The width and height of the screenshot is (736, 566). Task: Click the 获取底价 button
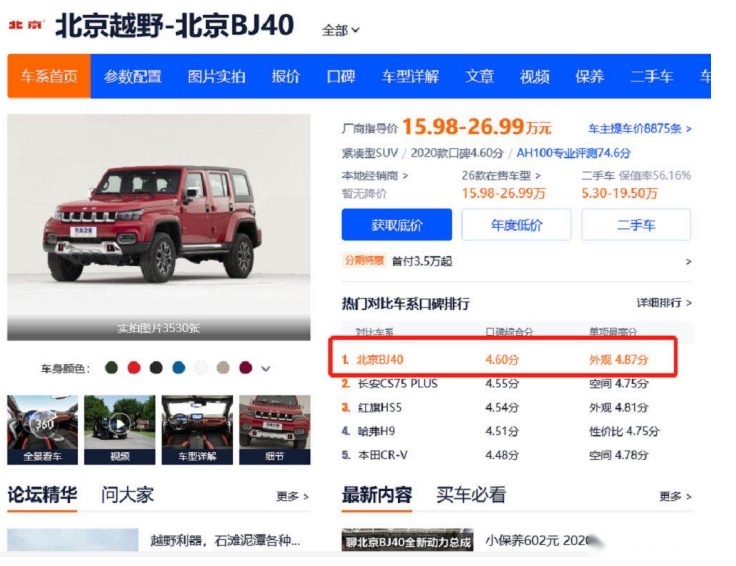click(x=397, y=225)
